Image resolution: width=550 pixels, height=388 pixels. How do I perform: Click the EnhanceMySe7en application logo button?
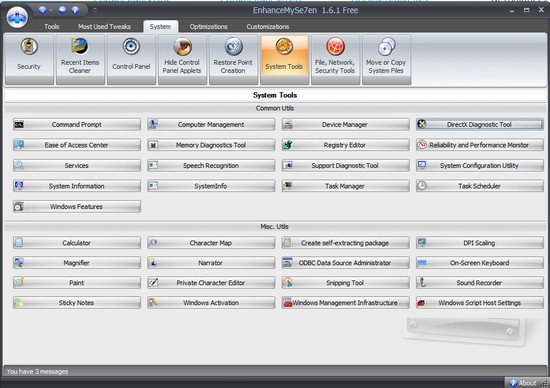(18, 17)
